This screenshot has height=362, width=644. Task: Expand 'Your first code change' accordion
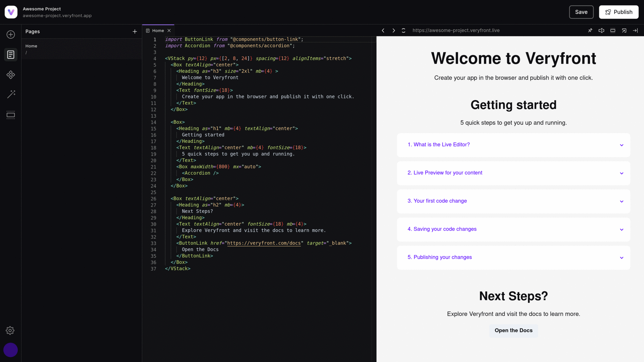514,201
